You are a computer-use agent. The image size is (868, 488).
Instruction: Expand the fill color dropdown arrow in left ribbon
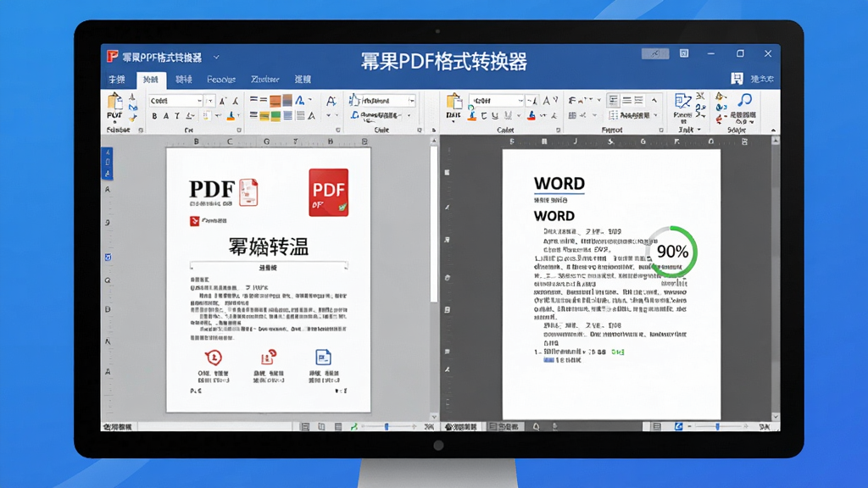(238, 116)
